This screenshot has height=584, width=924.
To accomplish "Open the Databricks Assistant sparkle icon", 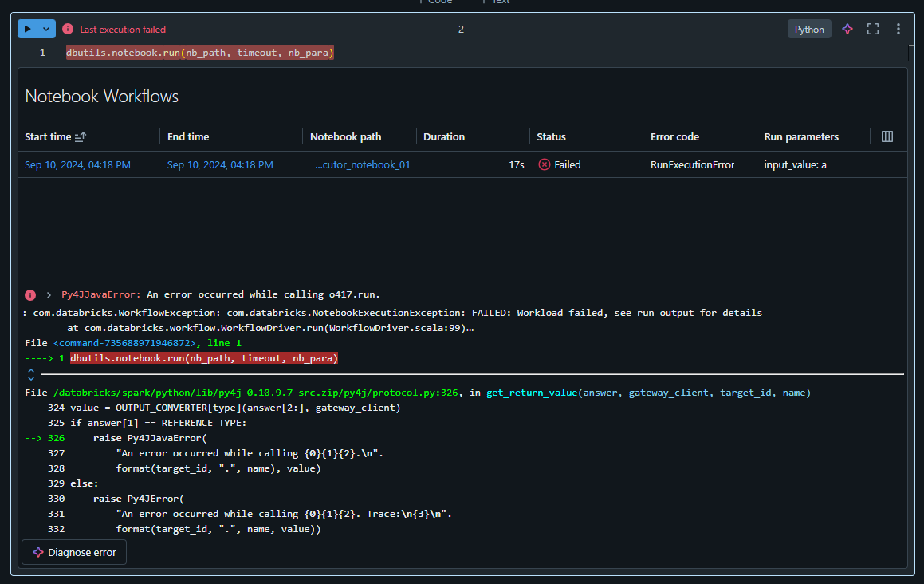I will point(847,28).
